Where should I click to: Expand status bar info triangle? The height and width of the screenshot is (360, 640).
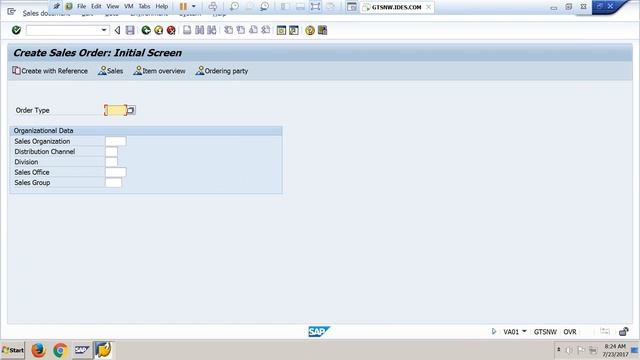point(493,331)
